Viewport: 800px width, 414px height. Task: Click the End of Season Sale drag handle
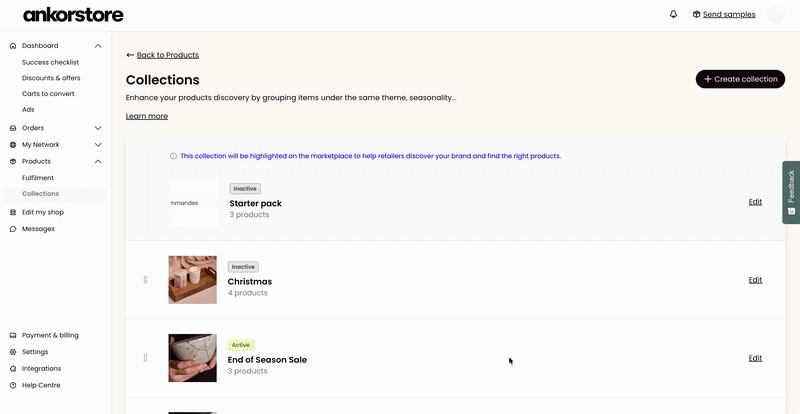[145, 358]
